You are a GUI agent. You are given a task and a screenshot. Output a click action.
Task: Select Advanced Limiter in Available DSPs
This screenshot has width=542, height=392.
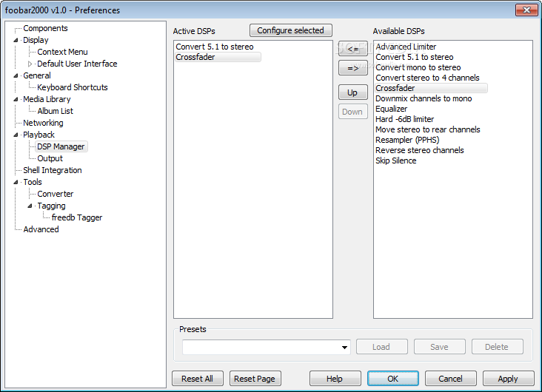point(406,47)
